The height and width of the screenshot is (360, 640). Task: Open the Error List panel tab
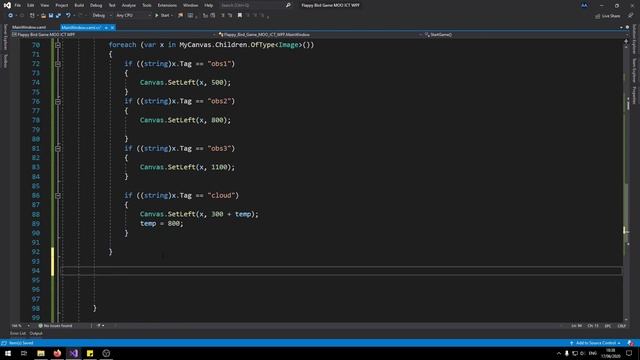coord(18,333)
